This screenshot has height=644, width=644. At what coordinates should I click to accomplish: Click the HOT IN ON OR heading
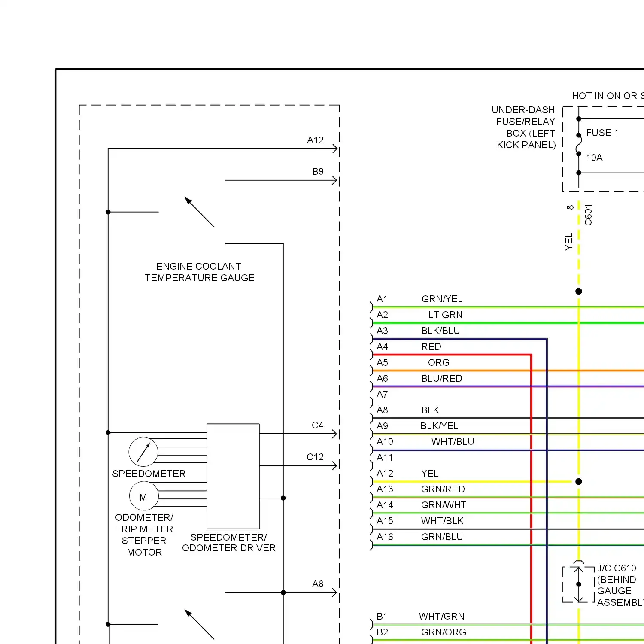tap(608, 96)
